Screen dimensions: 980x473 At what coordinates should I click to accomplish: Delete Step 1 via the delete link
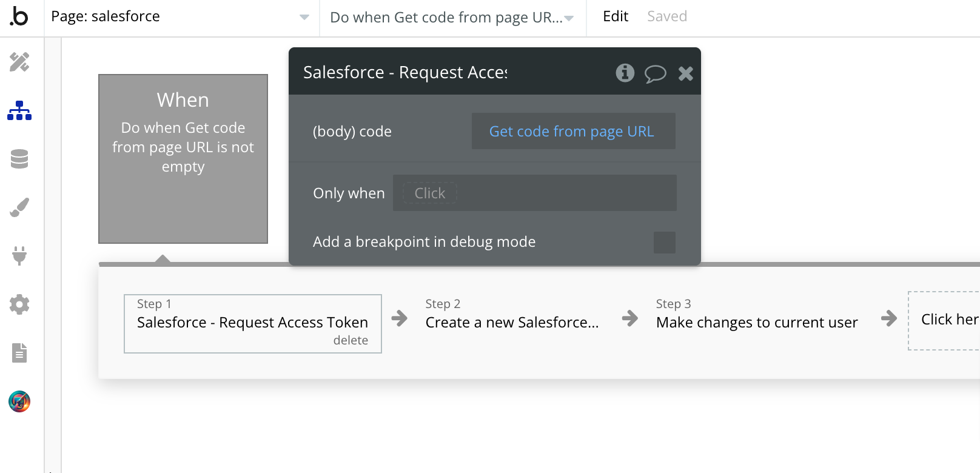(x=351, y=341)
